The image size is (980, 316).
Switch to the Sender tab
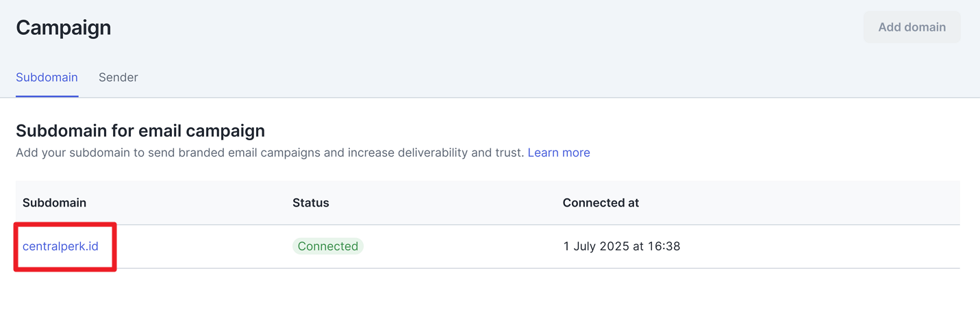click(118, 77)
